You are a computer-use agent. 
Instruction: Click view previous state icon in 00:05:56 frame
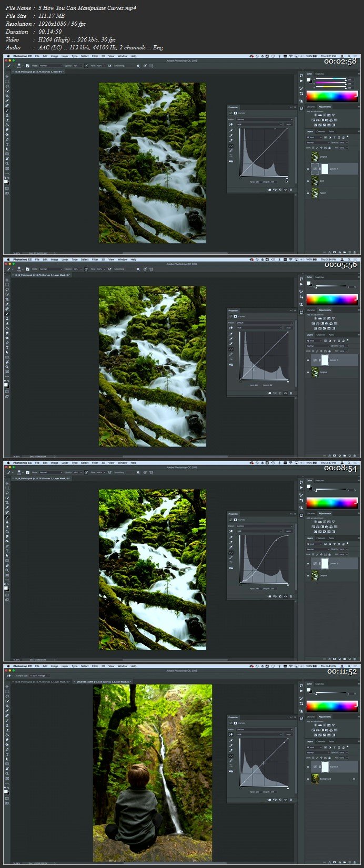pyautogui.click(x=275, y=393)
